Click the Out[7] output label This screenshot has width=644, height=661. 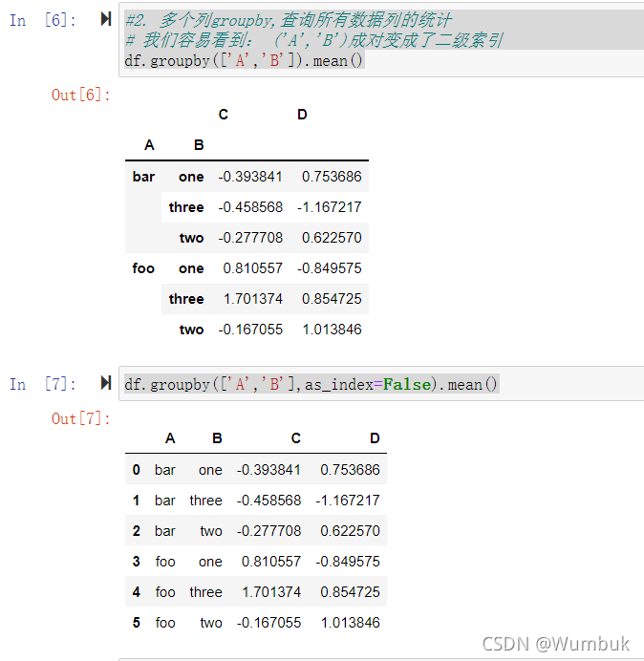coord(80,418)
